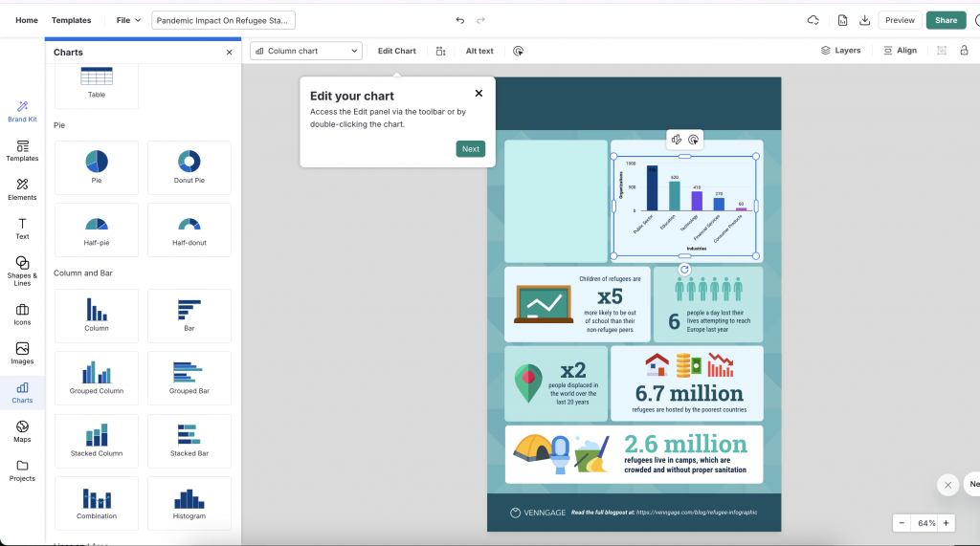Image resolution: width=980 pixels, height=546 pixels.
Task: Open Shapes & Lines sidebar panel
Action: click(22, 271)
